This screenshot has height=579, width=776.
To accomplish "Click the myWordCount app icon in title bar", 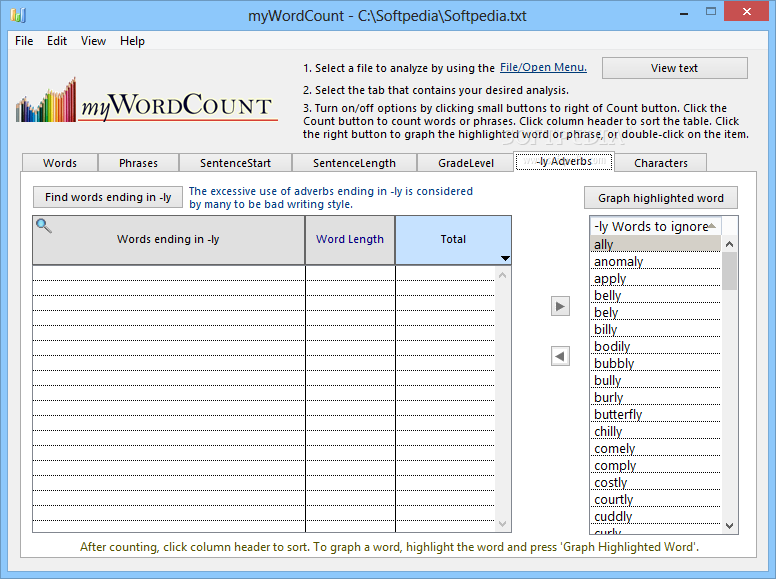I will (18, 15).
